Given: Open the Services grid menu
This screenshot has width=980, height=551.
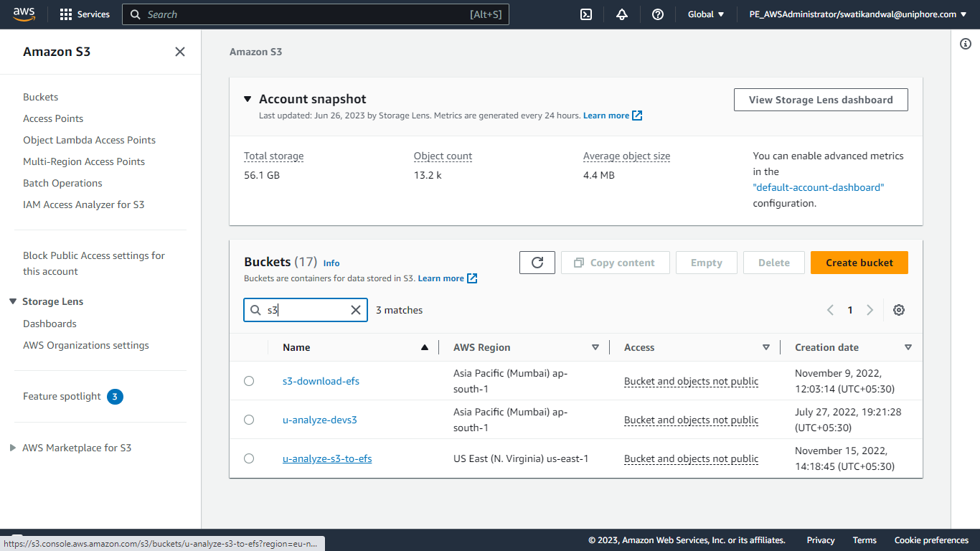Looking at the screenshot, I should 85,14.
